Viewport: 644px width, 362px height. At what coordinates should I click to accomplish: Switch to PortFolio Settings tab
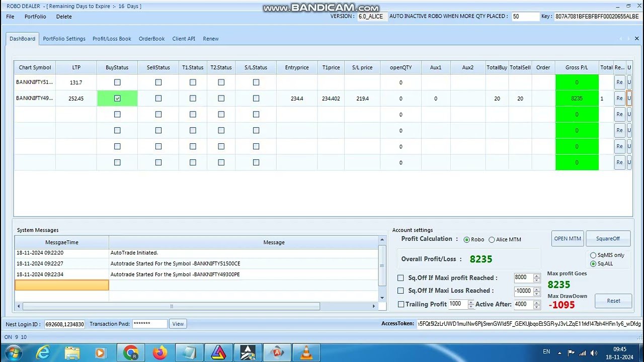(x=64, y=39)
